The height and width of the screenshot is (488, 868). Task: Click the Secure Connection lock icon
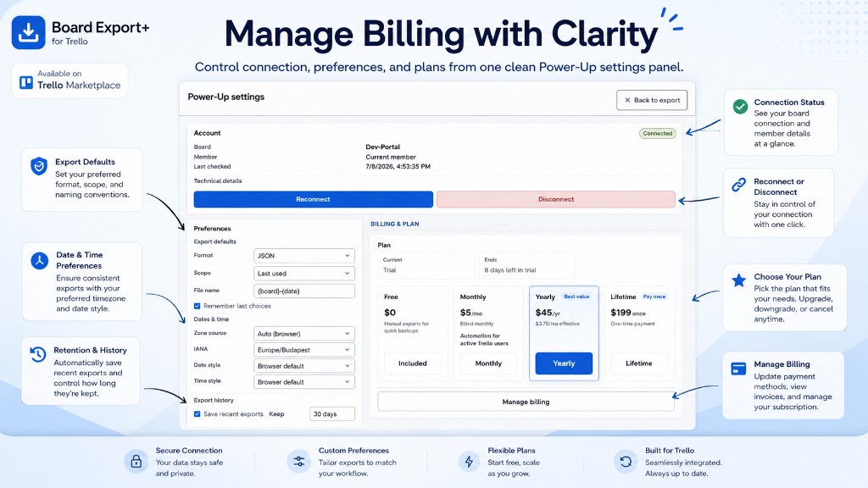(x=136, y=462)
